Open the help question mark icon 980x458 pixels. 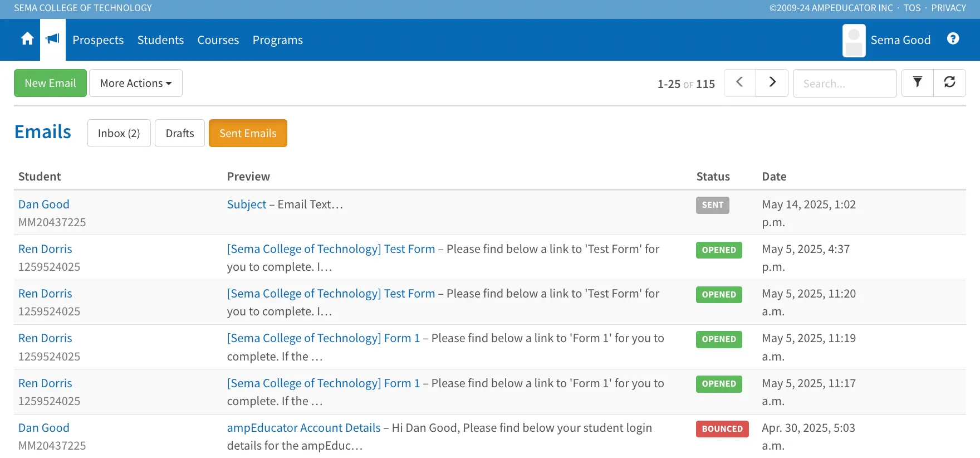tap(953, 38)
